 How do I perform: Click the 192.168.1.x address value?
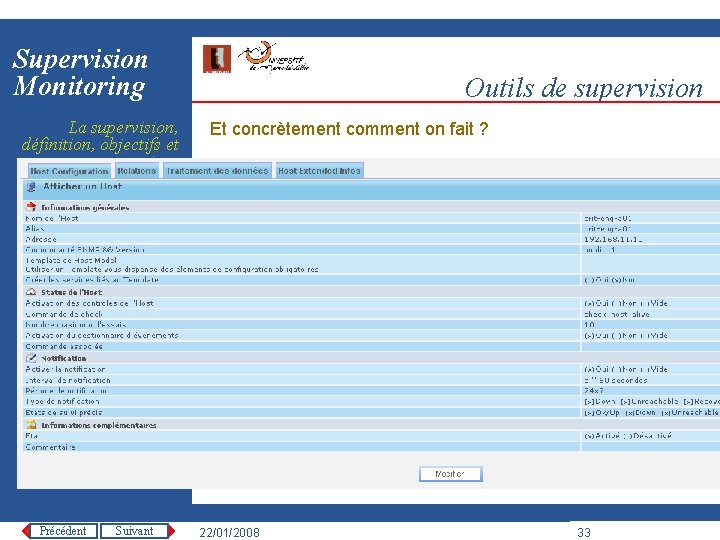[x=613, y=239]
